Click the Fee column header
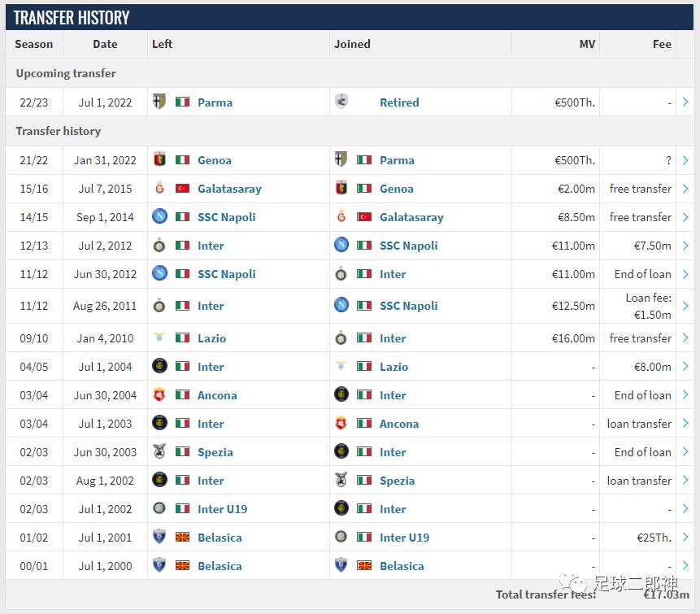This screenshot has width=700, height=614. (x=662, y=44)
